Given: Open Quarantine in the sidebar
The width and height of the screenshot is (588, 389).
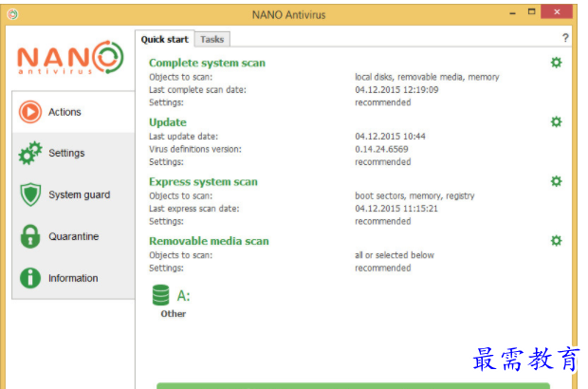Looking at the screenshot, I should pyautogui.click(x=74, y=236).
